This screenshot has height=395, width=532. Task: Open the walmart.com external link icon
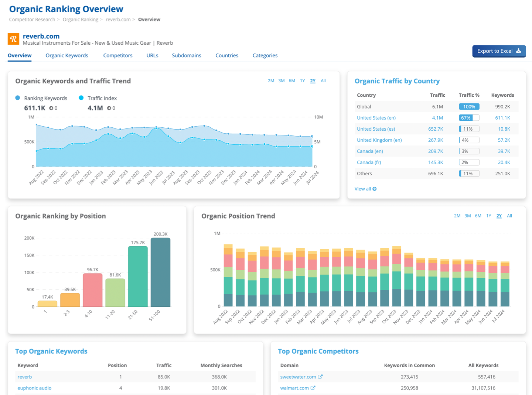click(313, 388)
